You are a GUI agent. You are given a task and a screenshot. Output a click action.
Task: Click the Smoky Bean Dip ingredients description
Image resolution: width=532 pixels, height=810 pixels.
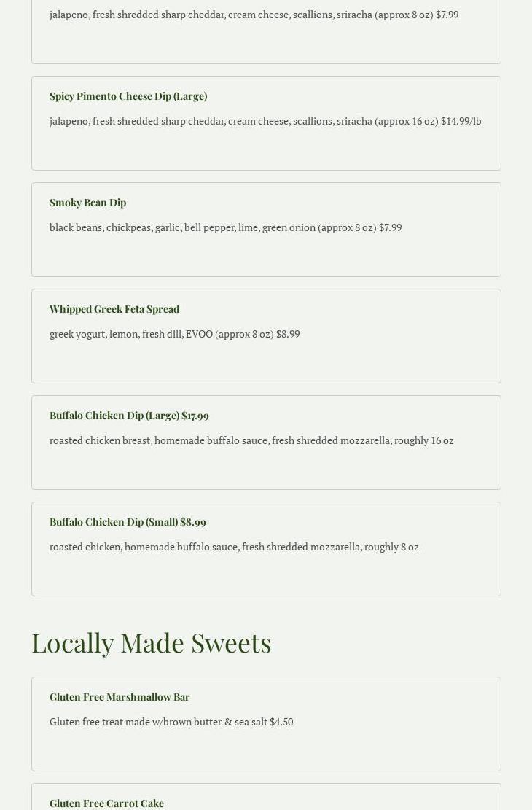(225, 227)
